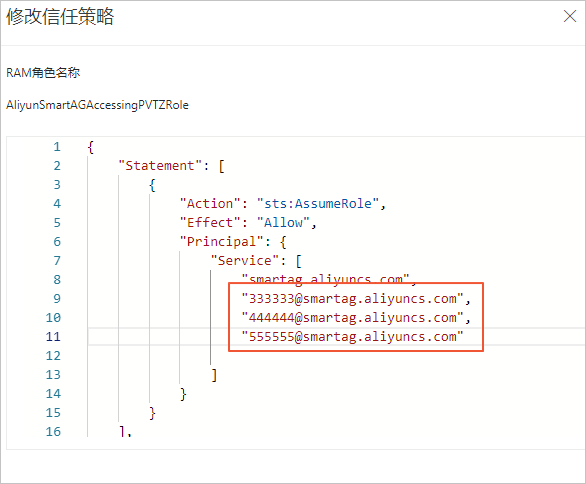The image size is (586, 484).
Task: Click the opening brace on line 1
Action: click(90, 147)
